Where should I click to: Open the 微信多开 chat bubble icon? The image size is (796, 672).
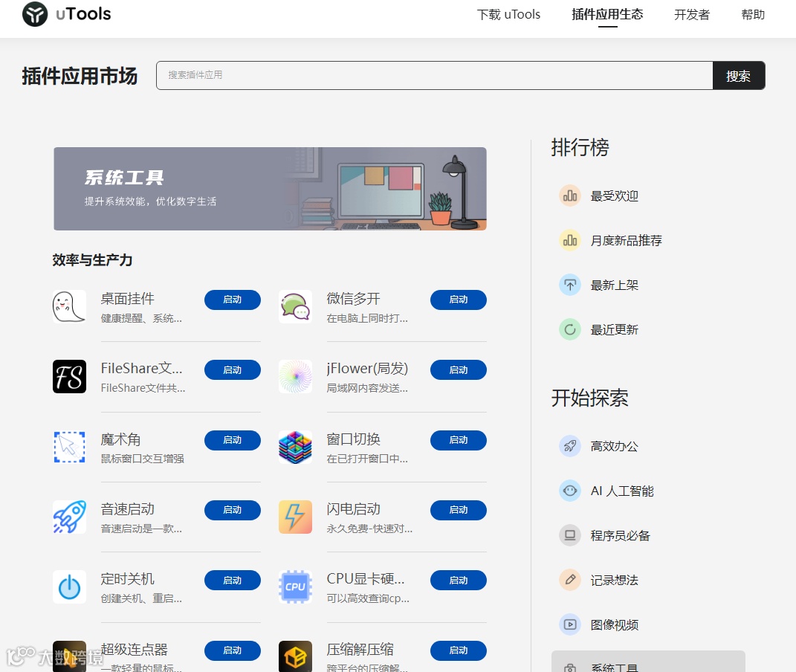(x=296, y=306)
